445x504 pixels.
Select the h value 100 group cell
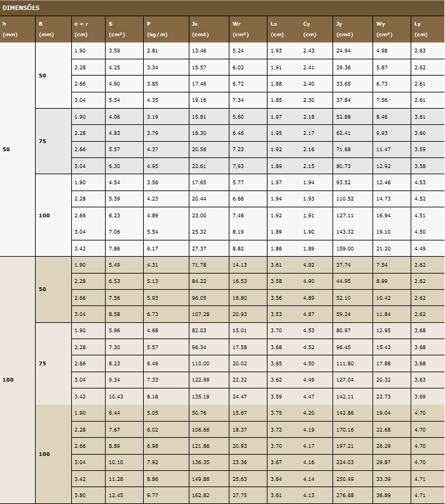pyautogui.click(x=17, y=380)
